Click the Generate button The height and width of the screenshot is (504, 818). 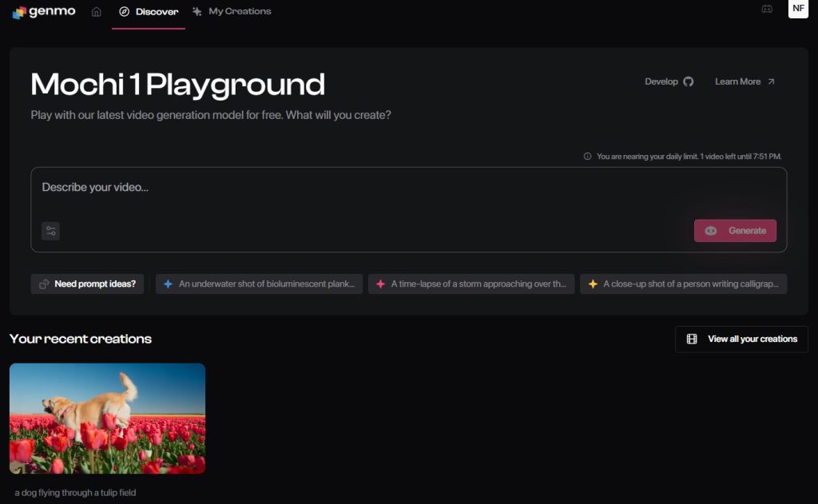click(735, 231)
